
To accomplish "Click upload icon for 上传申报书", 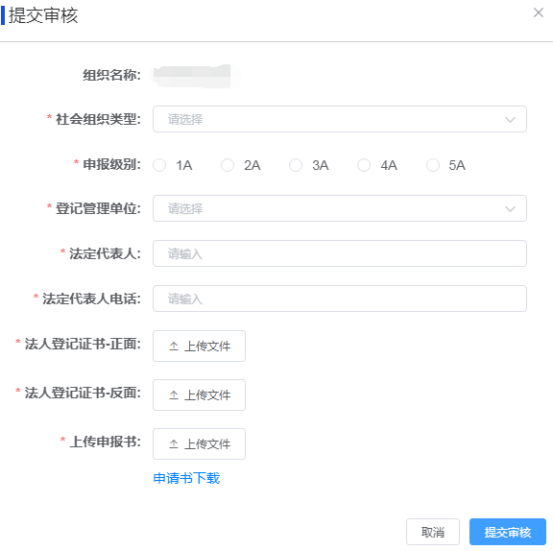I will point(174,444).
